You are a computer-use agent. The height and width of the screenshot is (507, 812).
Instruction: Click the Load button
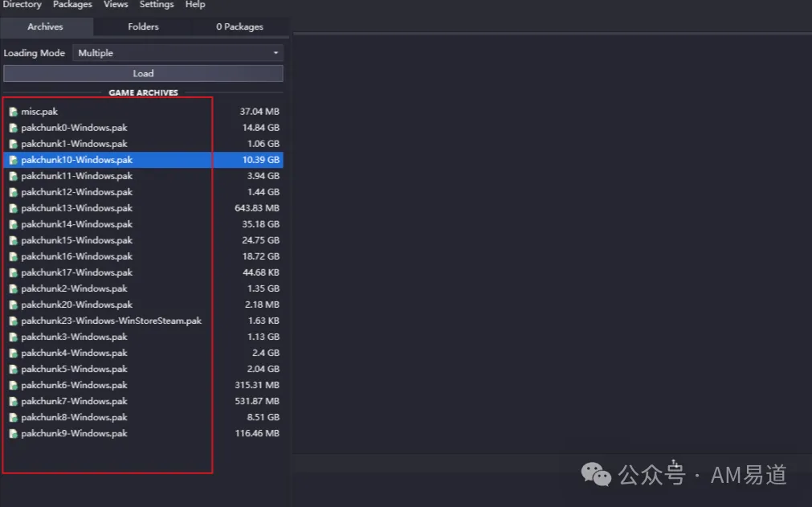[x=143, y=74]
